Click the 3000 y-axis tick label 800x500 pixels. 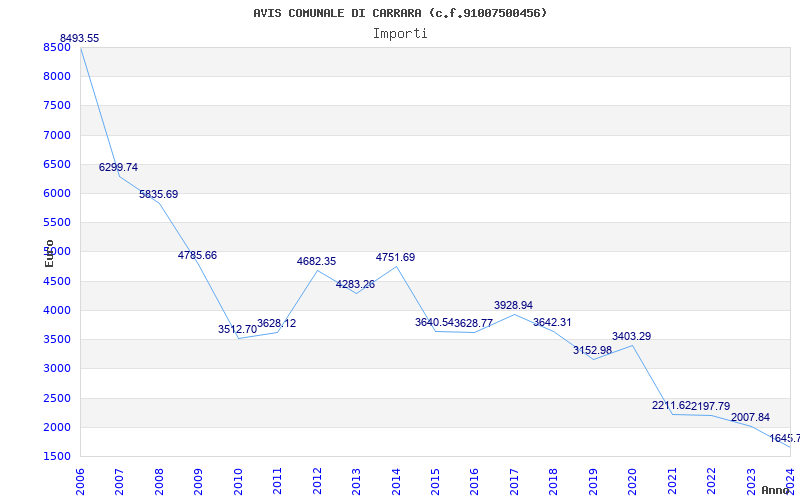(x=57, y=368)
